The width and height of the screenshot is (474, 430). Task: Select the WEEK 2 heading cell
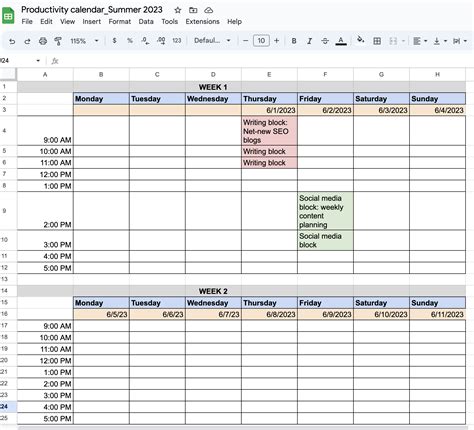213,291
